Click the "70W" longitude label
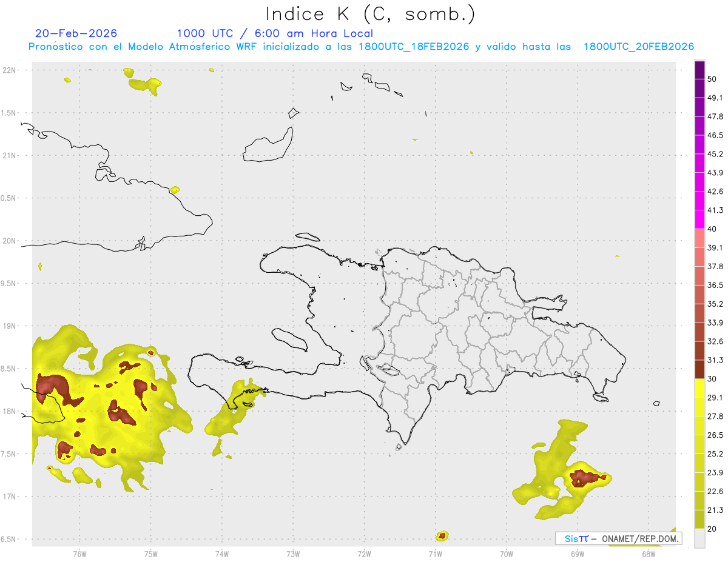728x562 pixels. click(x=507, y=554)
